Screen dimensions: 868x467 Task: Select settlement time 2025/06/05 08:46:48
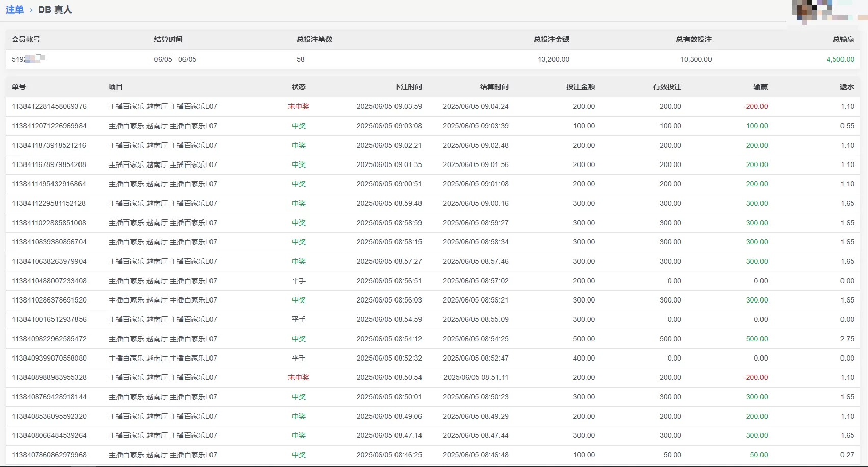476,455
